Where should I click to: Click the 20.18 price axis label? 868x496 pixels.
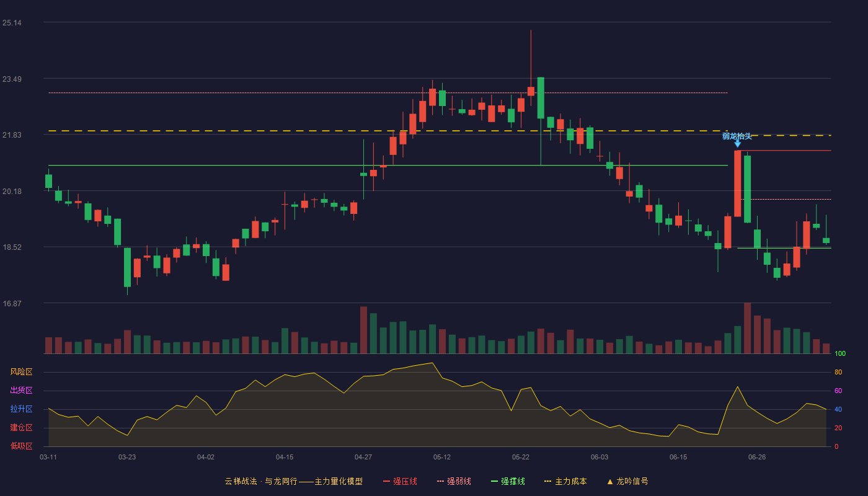[12, 192]
